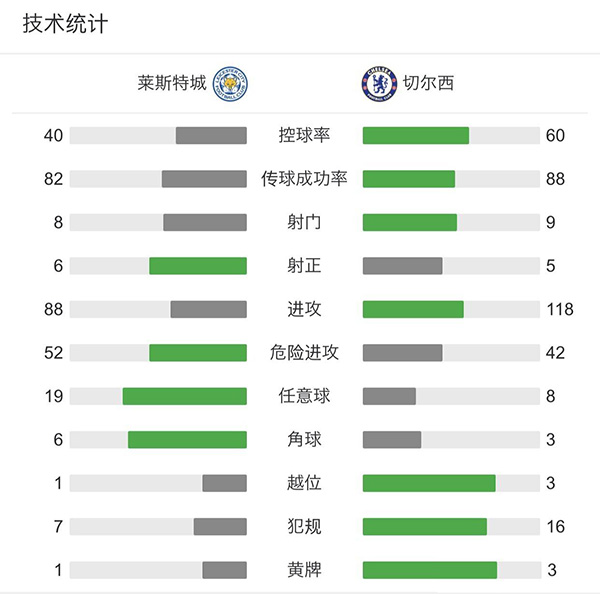The height and width of the screenshot is (594, 600).
Task: Click the Chelsea club crest
Action: [379, 83]
